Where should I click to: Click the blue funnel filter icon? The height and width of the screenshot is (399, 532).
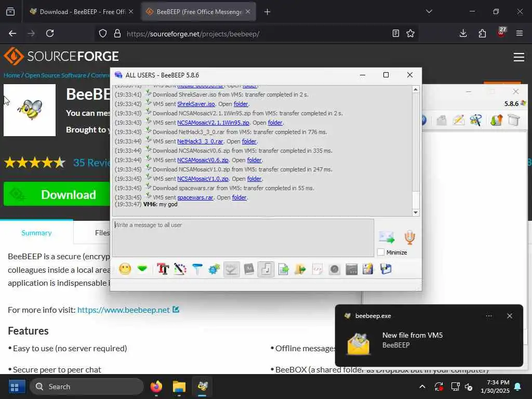pyautogui.click(x=197, y=270)
